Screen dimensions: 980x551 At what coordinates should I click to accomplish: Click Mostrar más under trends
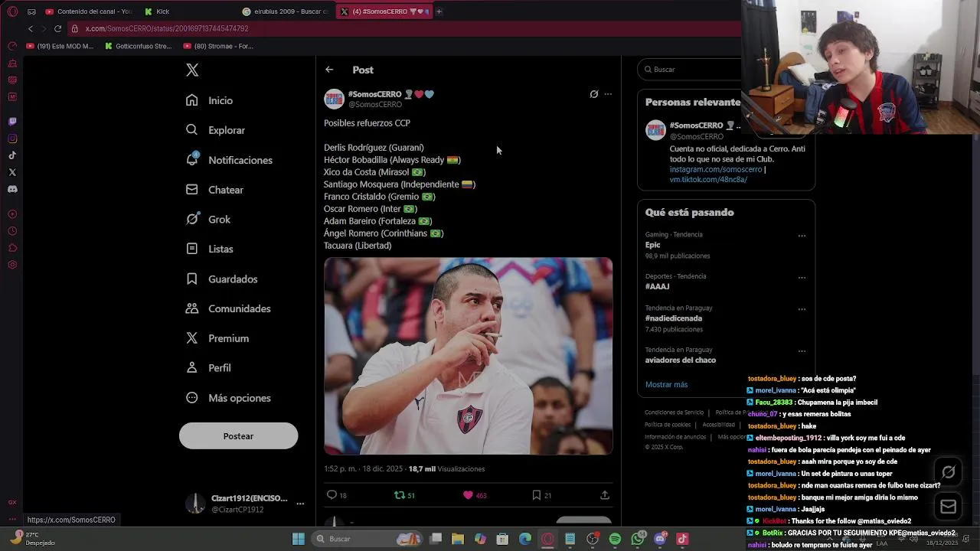[666, 385]
